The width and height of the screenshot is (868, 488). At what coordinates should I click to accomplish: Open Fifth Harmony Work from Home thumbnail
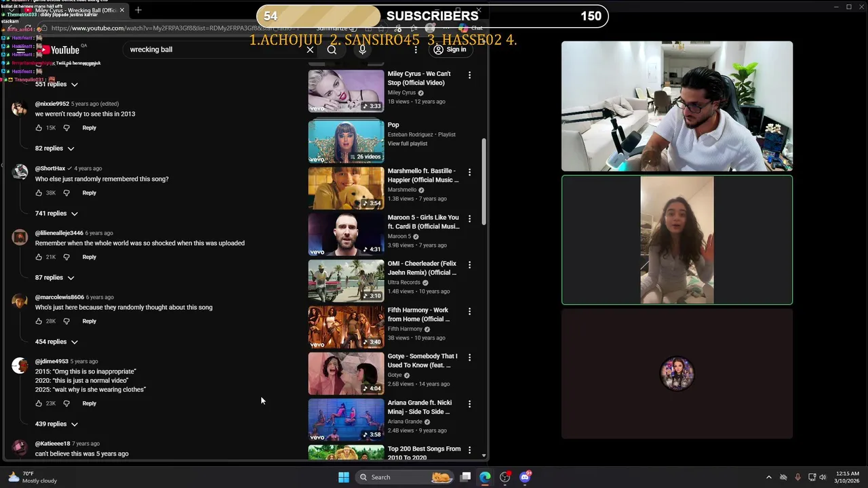point(346,327)
